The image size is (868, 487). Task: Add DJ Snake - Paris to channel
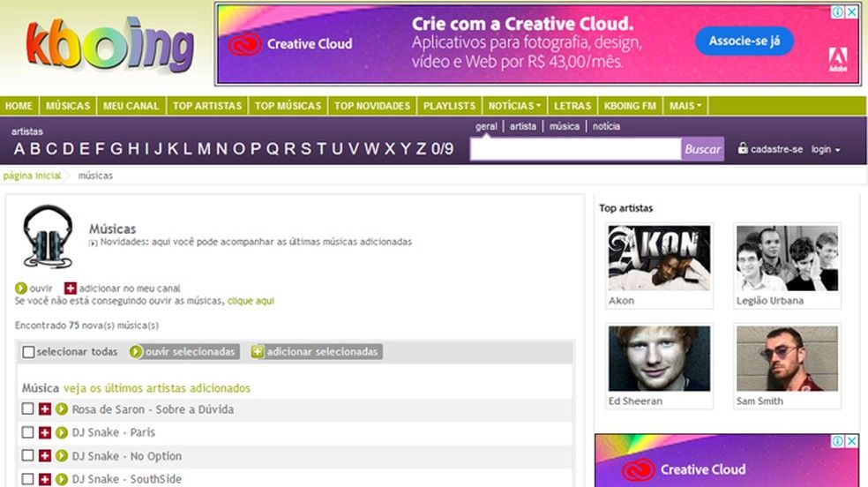[45, 432]
